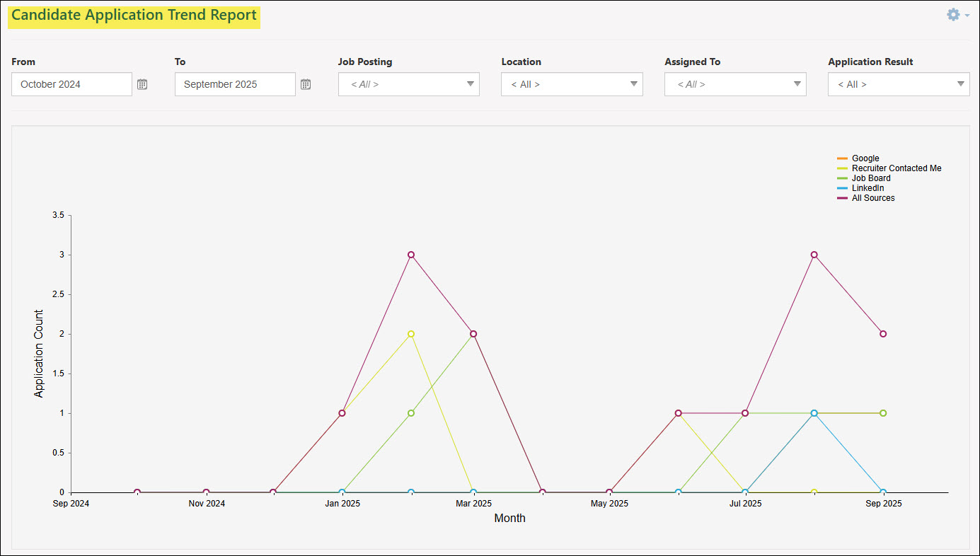Screen dimensions: 980x556
Task: Select the Feb 2025 peak on All Sources line
Action: click(x=411, y=255)
